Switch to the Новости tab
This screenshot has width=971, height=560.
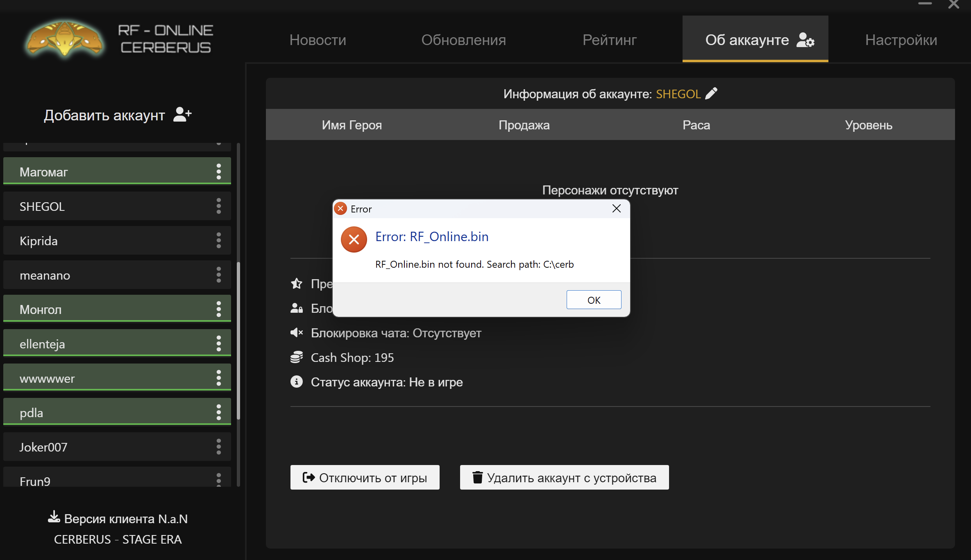click(x=318, y=40)
